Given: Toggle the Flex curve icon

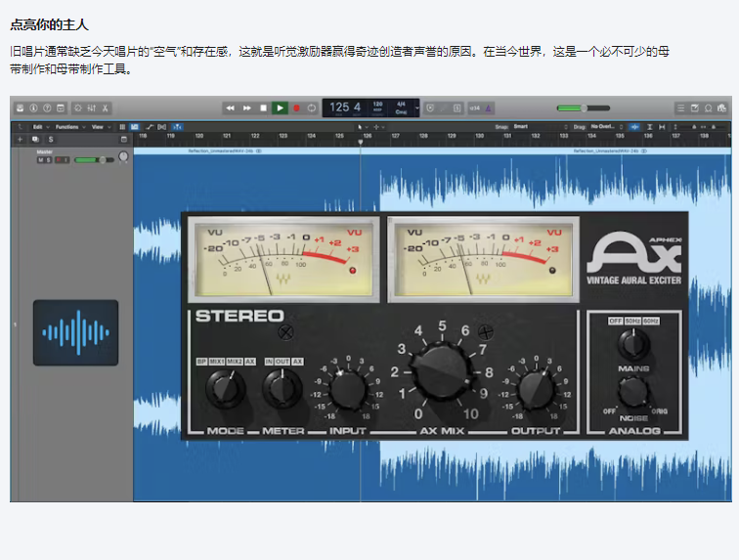Looking at the screenshot, I should coord(149,127).
